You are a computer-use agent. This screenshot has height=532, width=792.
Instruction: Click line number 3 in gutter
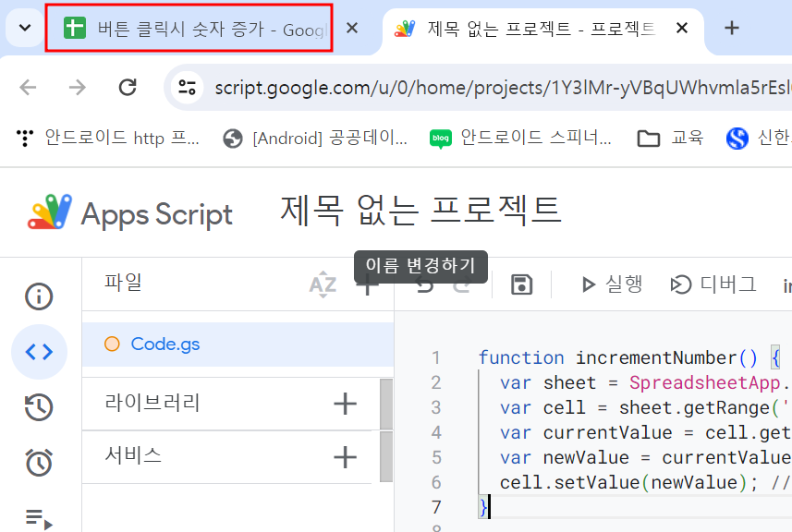[x=436, y=407]
